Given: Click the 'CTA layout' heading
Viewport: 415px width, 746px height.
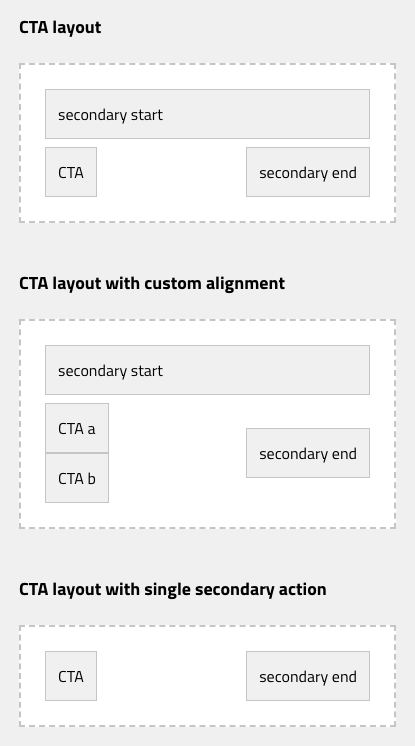Looking at the screenshot, I should click(x=60, y=28).
